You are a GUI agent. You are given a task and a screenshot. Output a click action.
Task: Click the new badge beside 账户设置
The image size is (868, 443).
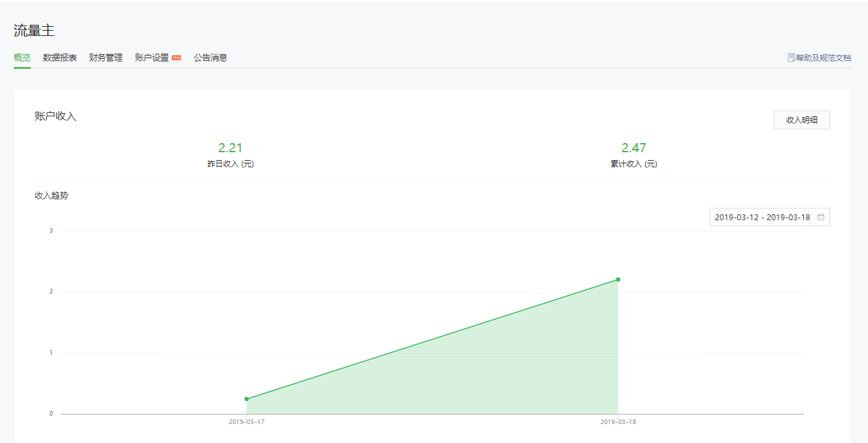click(177, 57)
